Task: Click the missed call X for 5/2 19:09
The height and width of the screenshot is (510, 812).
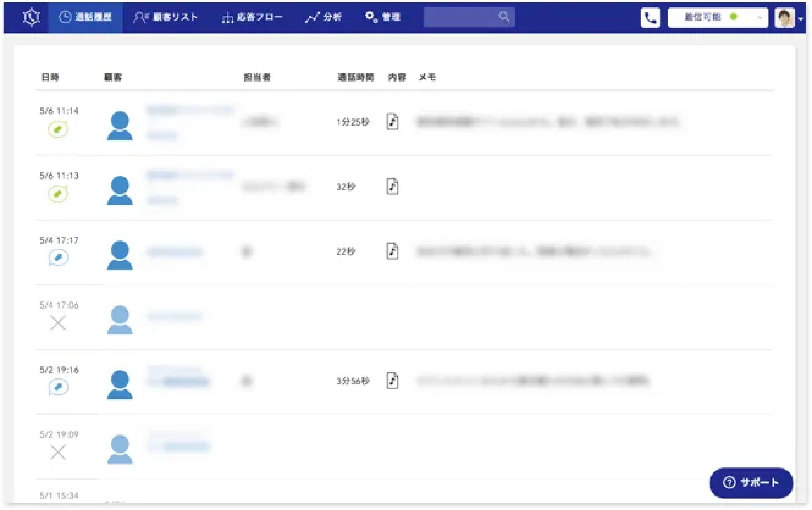Action: click(58, 452)
